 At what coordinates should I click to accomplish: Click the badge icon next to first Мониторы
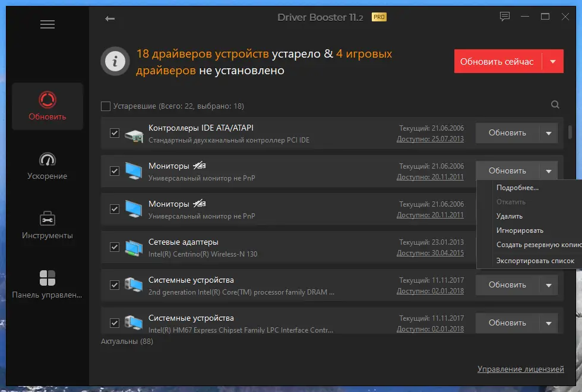200,165
